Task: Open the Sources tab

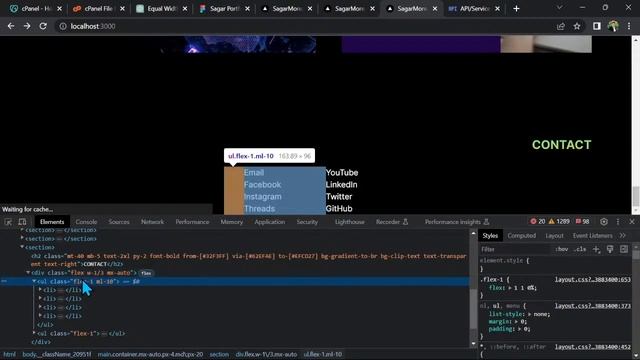Action: click(x=119, y=222)
